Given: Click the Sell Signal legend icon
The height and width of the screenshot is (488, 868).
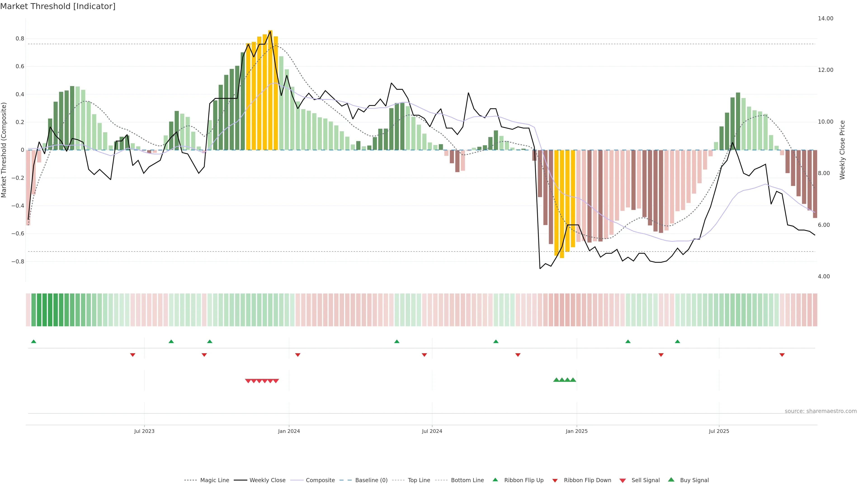Looking at the screenshot, I should tap(623, 481).
